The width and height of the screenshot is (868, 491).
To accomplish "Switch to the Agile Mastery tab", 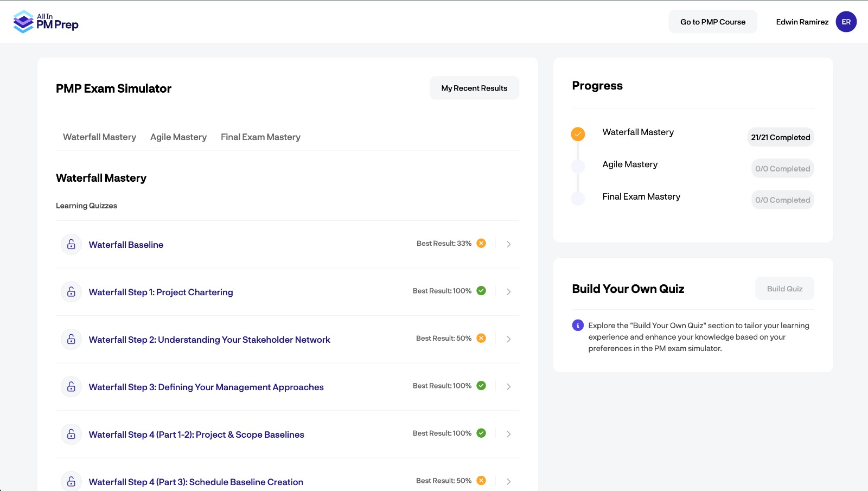I will point(178,137).
